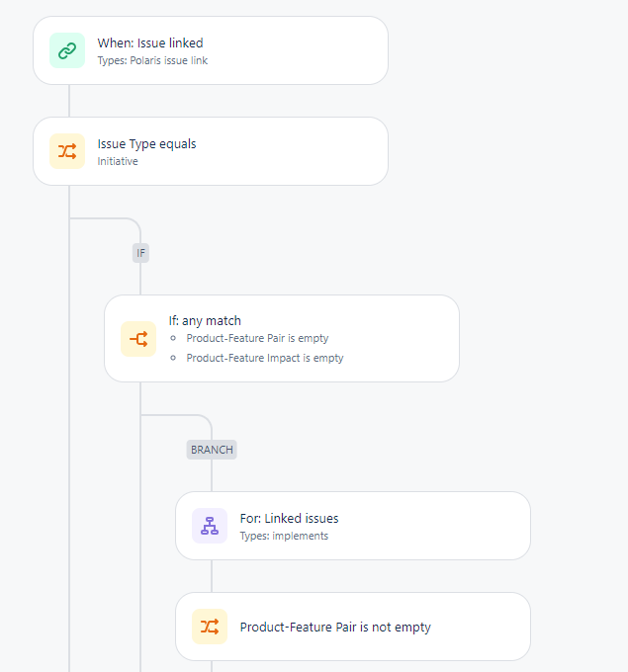Click the Initiative value text

pos(118,161)
